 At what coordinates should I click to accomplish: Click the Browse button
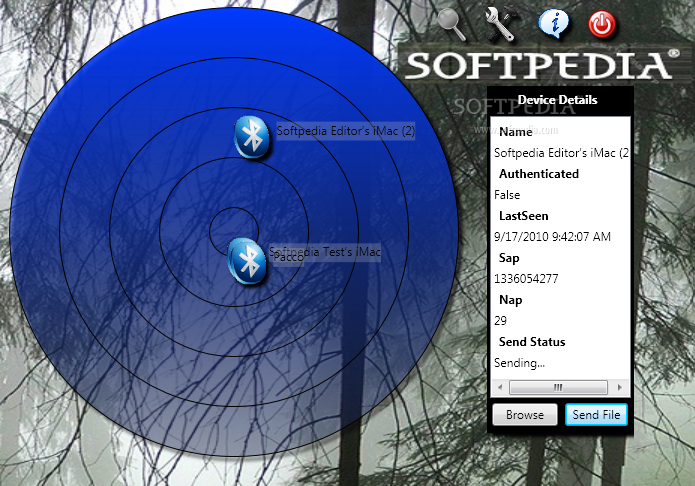[x=525, y=415]
